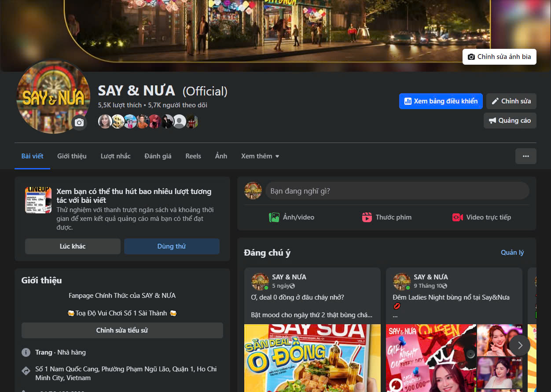Click the SAY & NƯA avatar on the '5 ngày' post
The width and height of the screenshot is (551, 392).
pyautogui.click(x=260, y=282)
